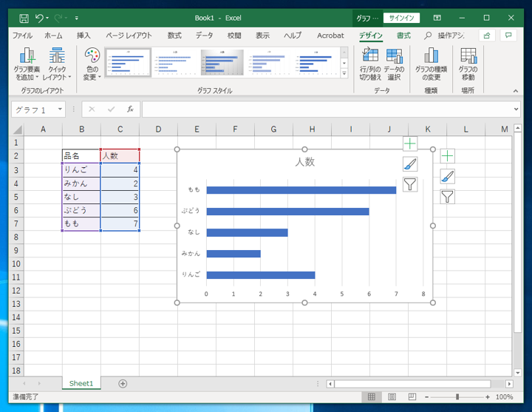The image size is (532, 412).
Task: Switch to Normal view icon
Action: 372,396
